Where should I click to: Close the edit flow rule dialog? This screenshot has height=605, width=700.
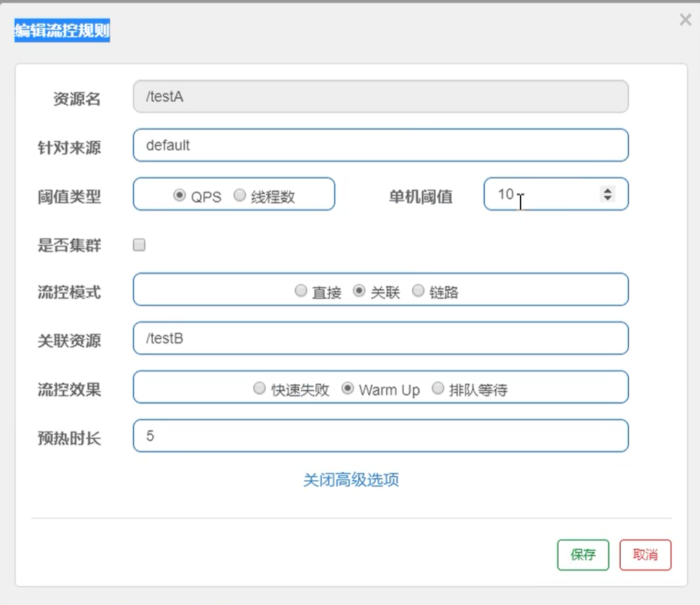pyautogui.click(x=684, y=21)
